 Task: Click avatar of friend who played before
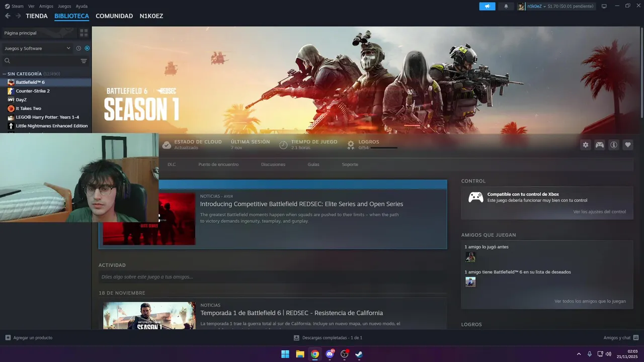[470, 257]
